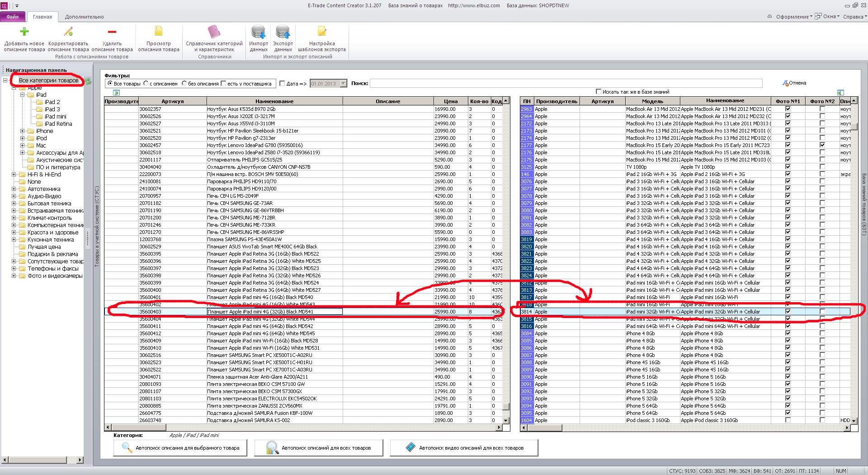The height and width of the screenshot is (475, 868).
Task: Click the E-Trade application icon in title bar
Action: (4, 5)
